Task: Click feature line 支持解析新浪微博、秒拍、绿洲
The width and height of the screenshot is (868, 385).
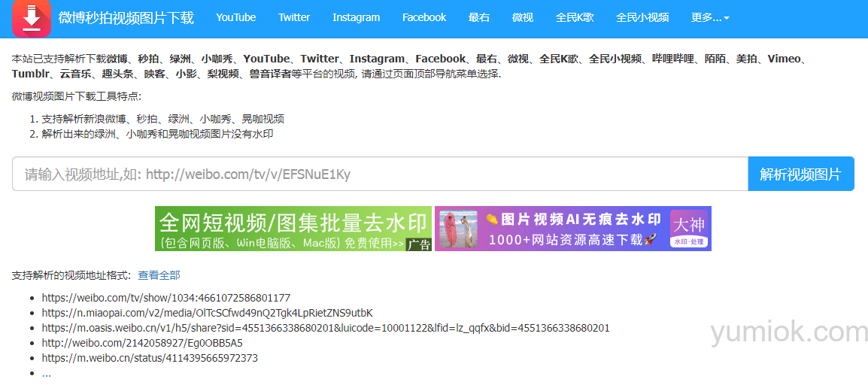Action: tap(163, 119)
